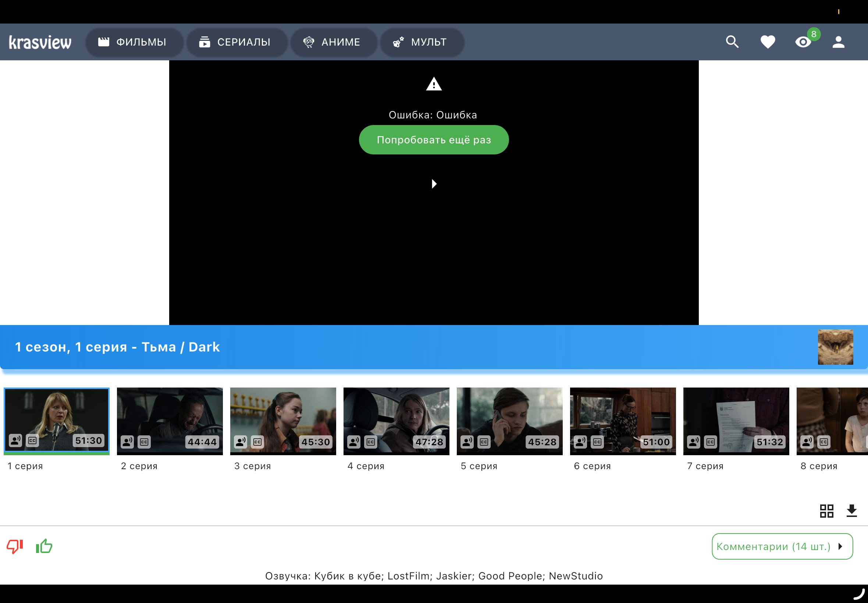Click the red thumbs down icon
The image size is (868, 603).
[15, 546]
